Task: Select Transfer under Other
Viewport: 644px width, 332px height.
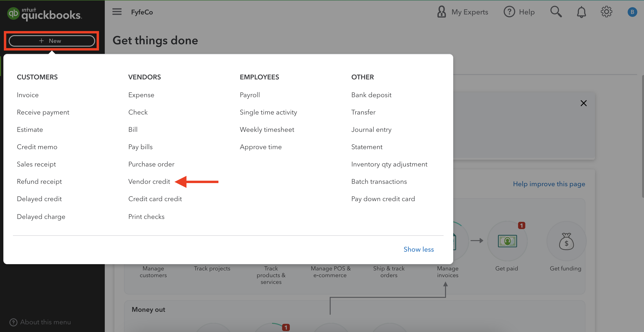Action: tap(363, 112)
